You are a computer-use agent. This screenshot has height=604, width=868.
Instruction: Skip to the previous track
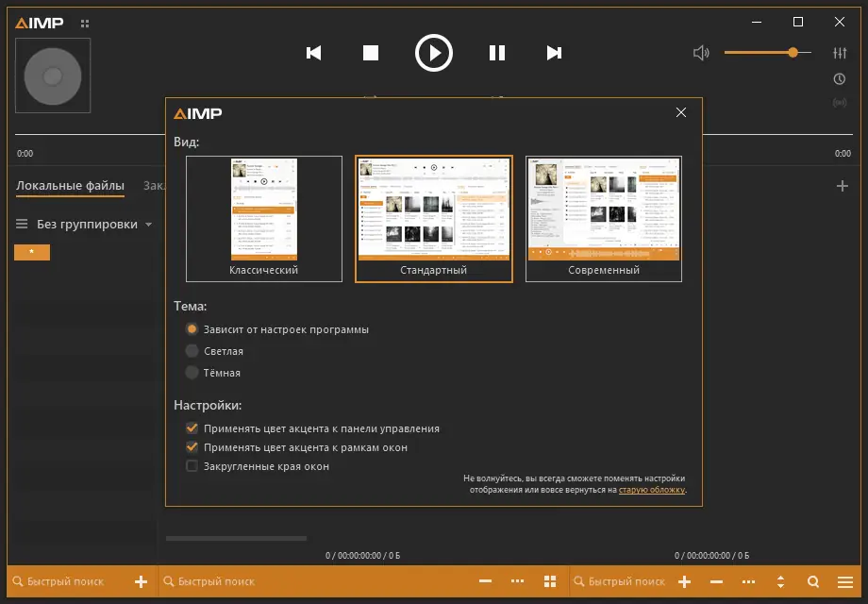point(314,53)
